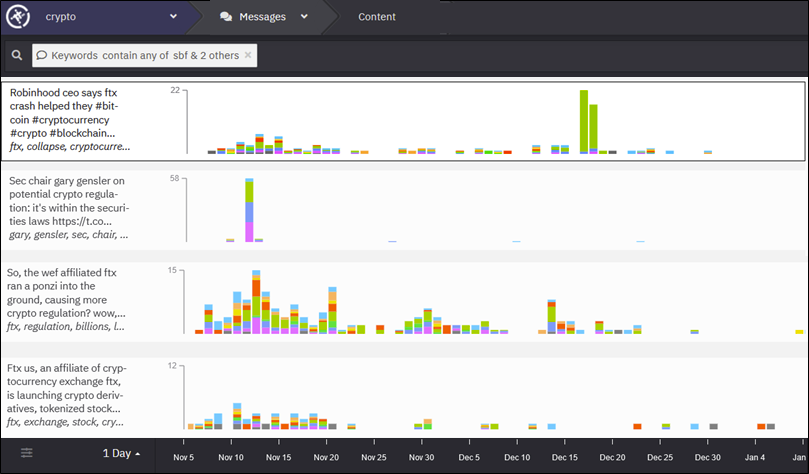809x474 pixels.
Task: Click the Nov 30 timeline label
Action: [x=422, y=457]
